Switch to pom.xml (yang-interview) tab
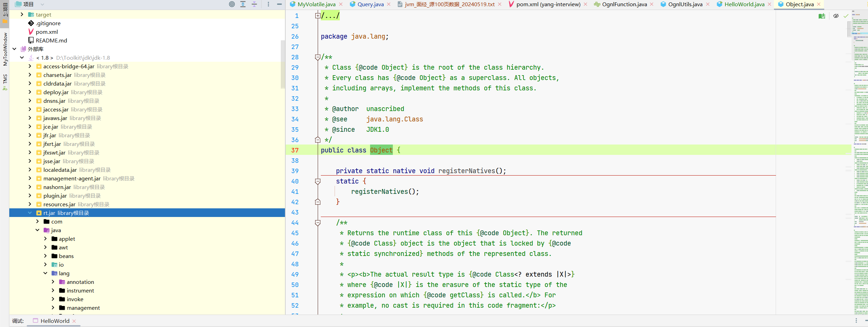 point(548,4)
